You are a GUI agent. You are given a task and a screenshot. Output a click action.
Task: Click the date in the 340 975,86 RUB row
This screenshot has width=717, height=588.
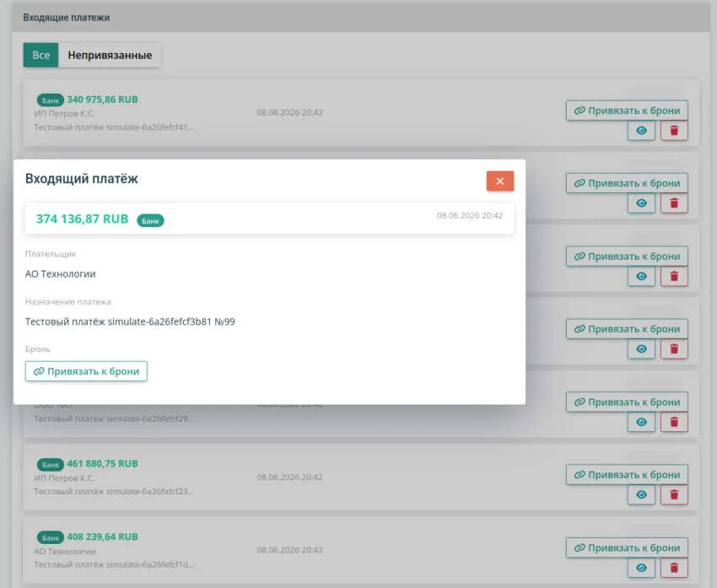click(290, 112)
